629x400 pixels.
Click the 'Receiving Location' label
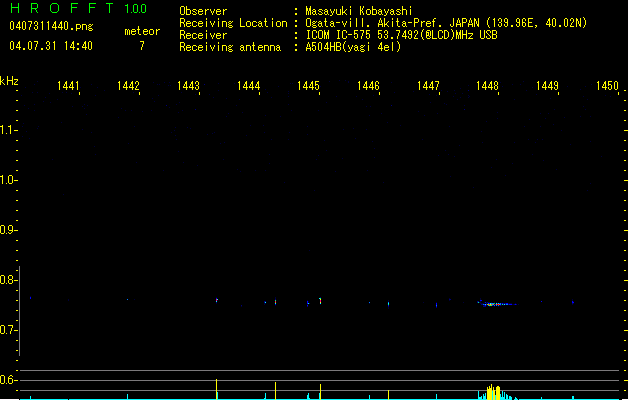pos(233,23)
